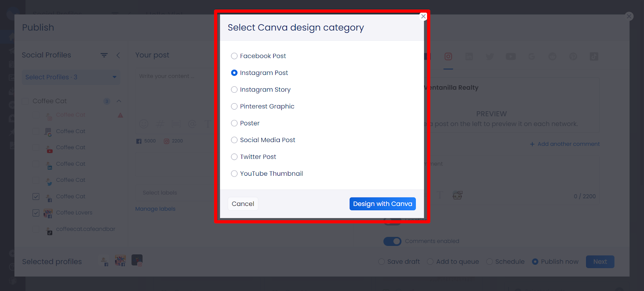Collapse the Coffee Cat profile group
The height and width of the screenshot is (291, 644).
tap(119, 101)
